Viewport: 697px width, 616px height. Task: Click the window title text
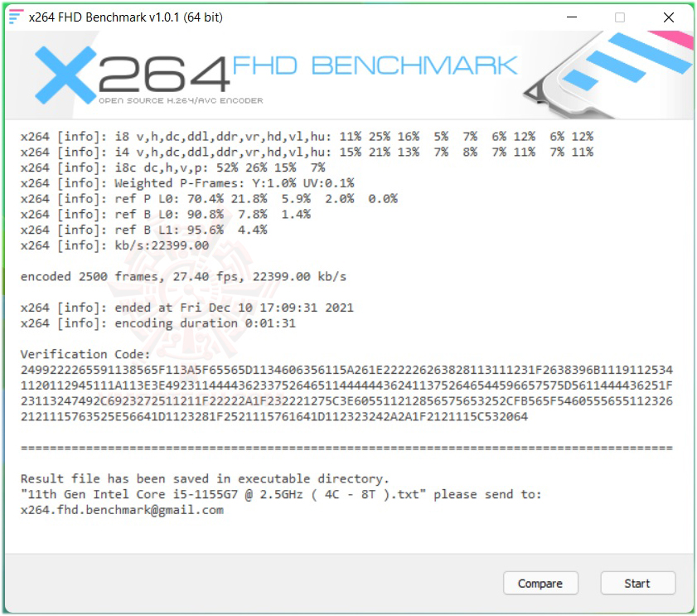coord(126,17)
